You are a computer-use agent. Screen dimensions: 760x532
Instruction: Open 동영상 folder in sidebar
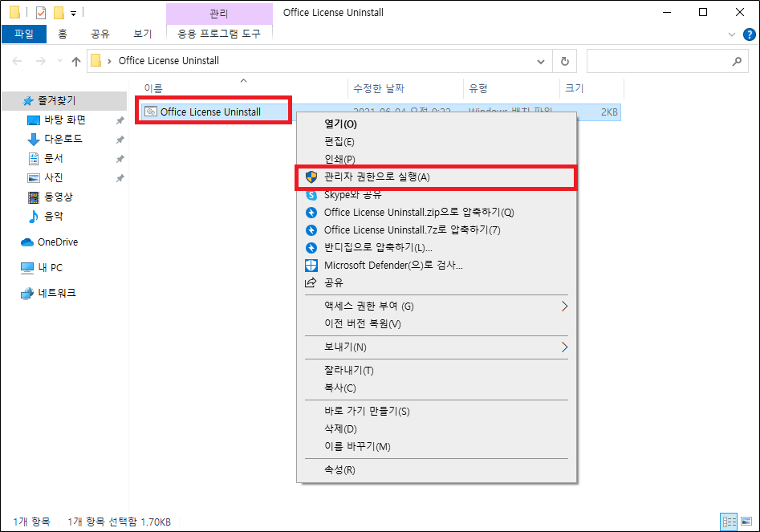(x=58, y=197)
